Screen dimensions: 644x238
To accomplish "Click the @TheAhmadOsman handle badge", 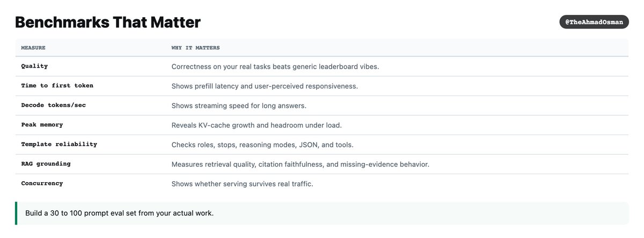I will (594, 23).
